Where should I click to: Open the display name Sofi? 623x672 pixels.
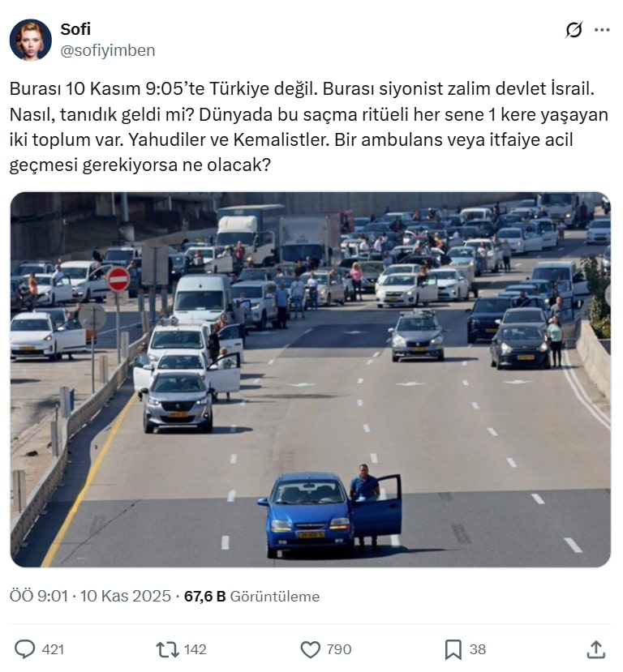click(75, 29)
